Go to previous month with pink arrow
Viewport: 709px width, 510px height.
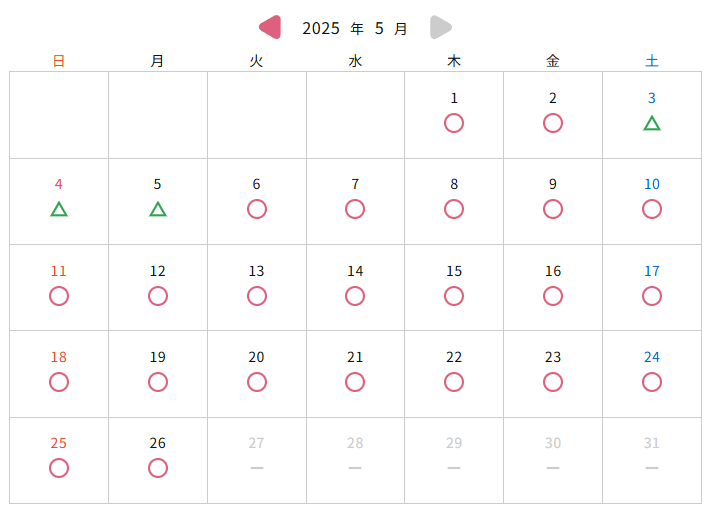(270, 28)
